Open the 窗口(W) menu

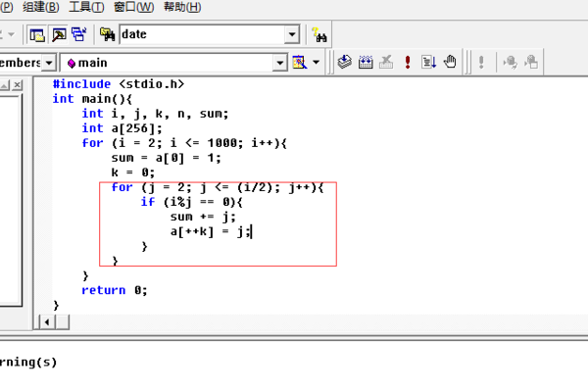coord(133,8)
